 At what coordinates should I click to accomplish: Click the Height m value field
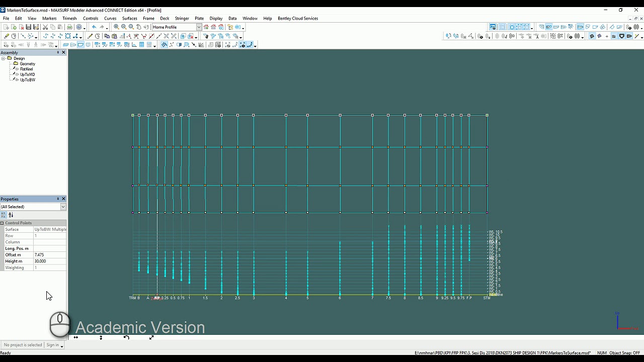click(x=50, y=261)
